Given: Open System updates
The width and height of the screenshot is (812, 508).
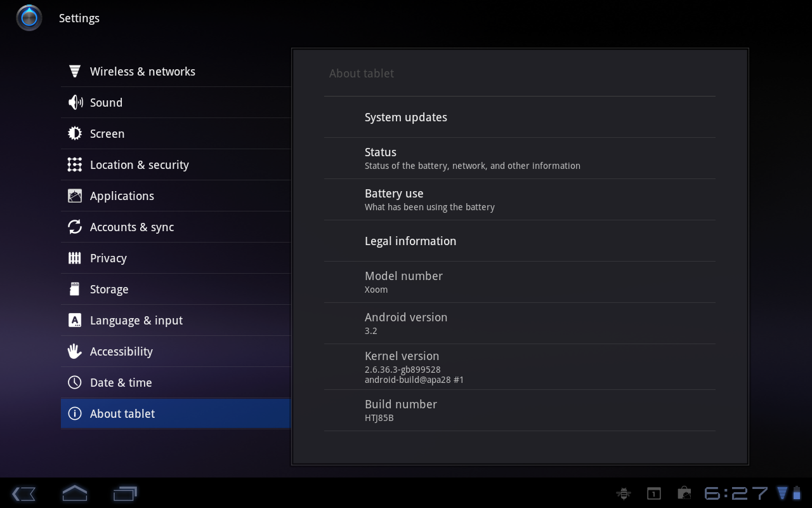Looking at the screenshot, I should 520,117.
